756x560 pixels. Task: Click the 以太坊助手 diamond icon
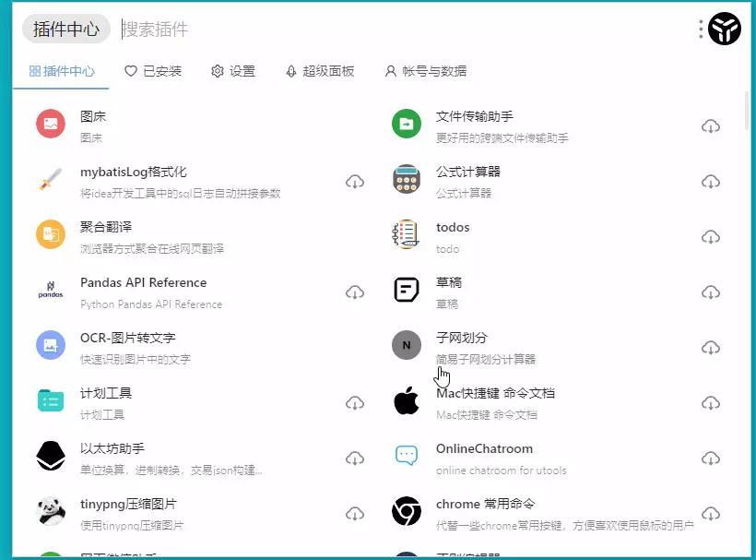click(50, 458)
